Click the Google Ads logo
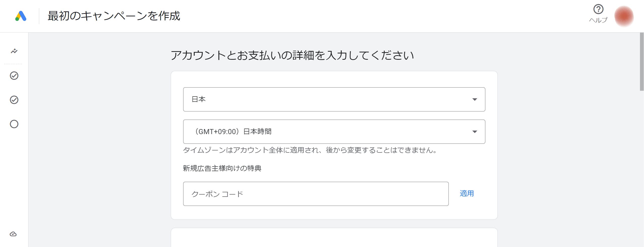644x247 pixels. [21, 16]
